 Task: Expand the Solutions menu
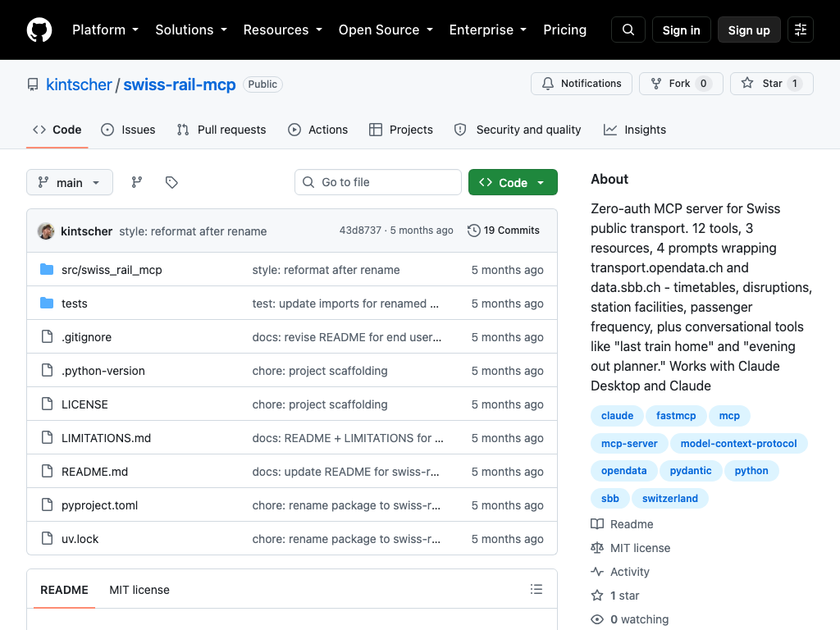191,30
